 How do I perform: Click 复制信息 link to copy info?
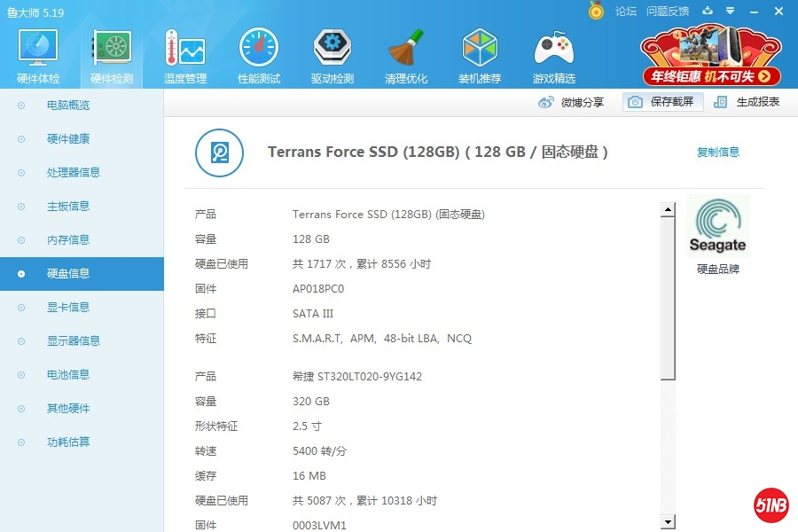[x=717, y=153]
